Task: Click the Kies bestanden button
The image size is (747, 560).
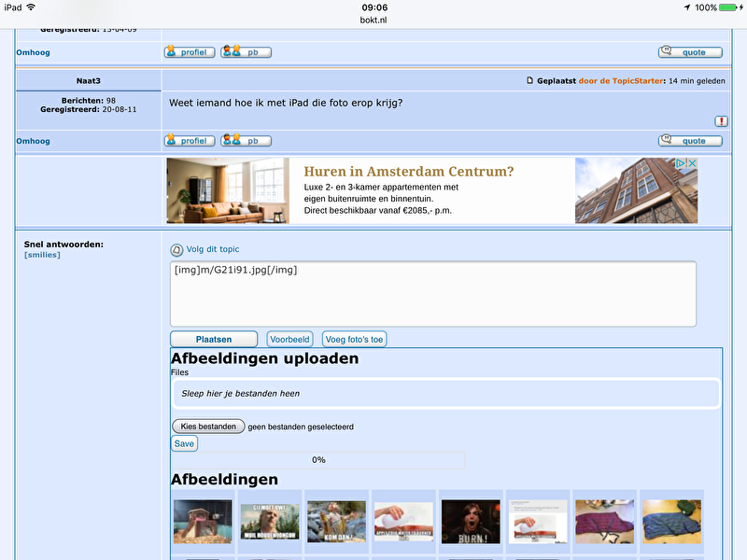Action: click(207, 427)
